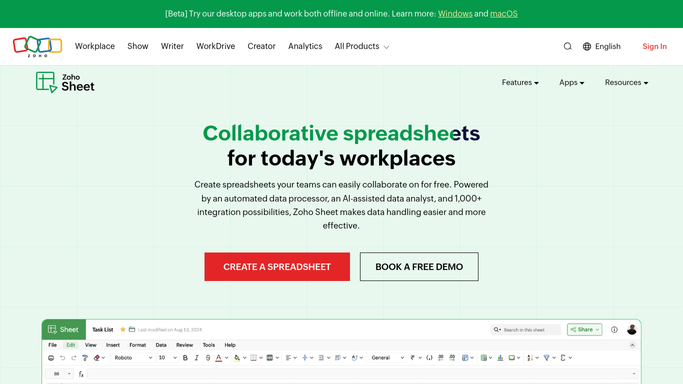The width and height of the screenshot is (683, 384).
Task: Click the fill color bucket swatch
Action: [x=237, y=358]
